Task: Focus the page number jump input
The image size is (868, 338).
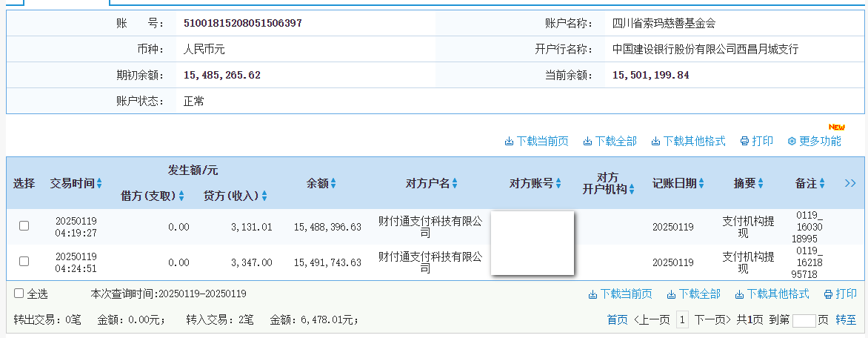Action: 804,320
